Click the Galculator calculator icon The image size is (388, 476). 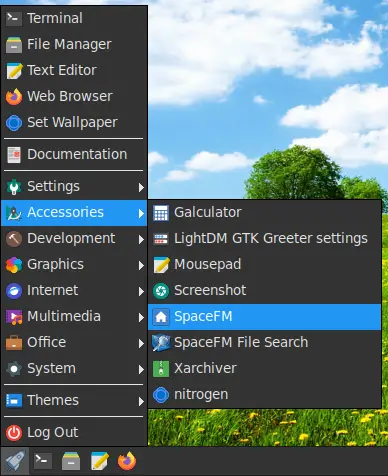point(161,213)
